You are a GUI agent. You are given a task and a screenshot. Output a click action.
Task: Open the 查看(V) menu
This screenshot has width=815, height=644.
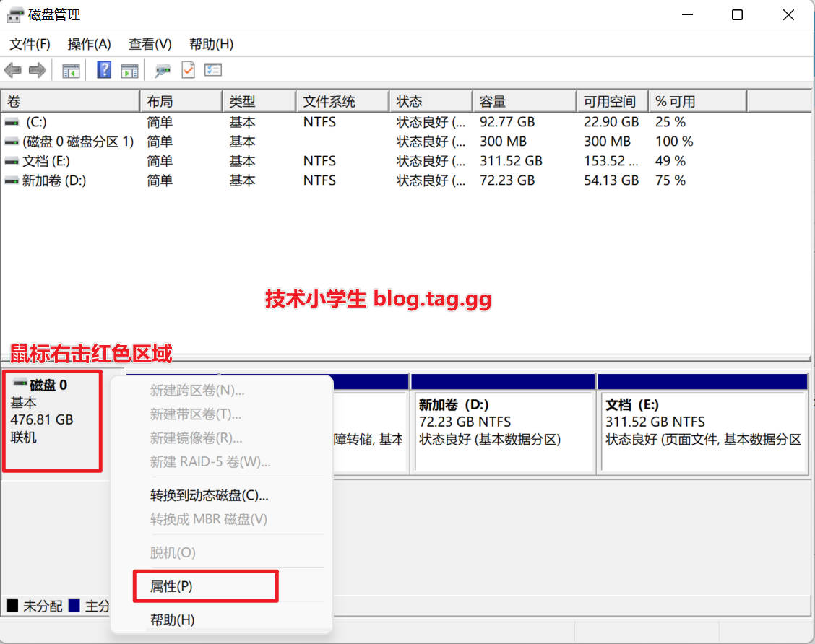(150, 44)
